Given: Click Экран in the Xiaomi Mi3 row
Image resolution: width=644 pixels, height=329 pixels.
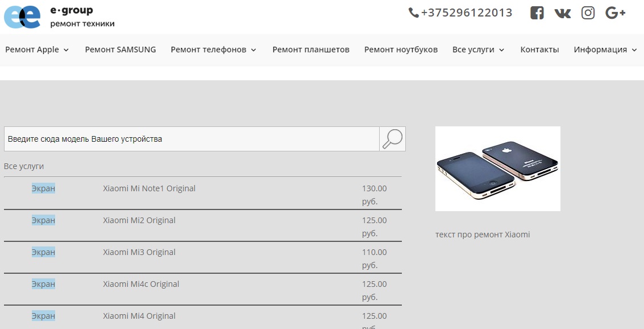Looking at the screenshot, I should [43, 252].
